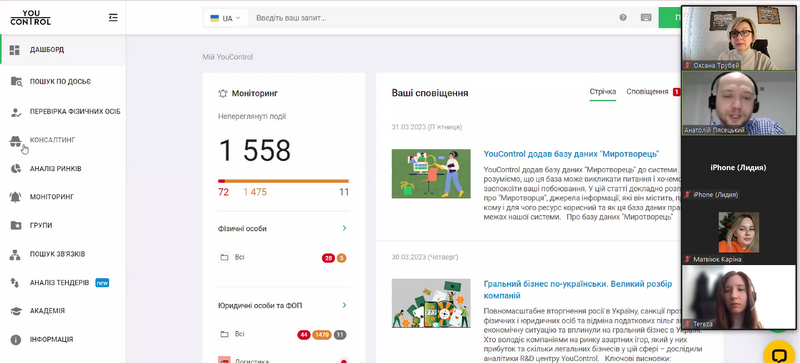The image size is (800, 363).
Task: Select Анатолій Пясецький's video tile
Action: point(739,103)
